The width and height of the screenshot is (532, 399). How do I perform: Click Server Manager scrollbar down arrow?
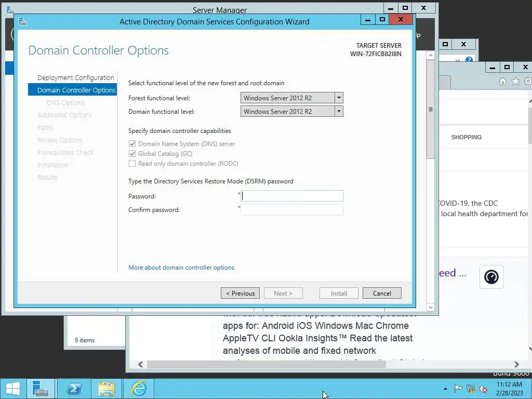point(431,307)
